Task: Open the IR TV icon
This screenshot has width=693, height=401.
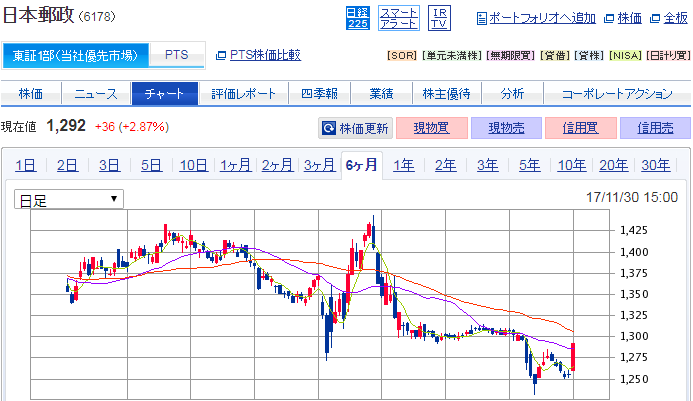Action: click(439, 18)
